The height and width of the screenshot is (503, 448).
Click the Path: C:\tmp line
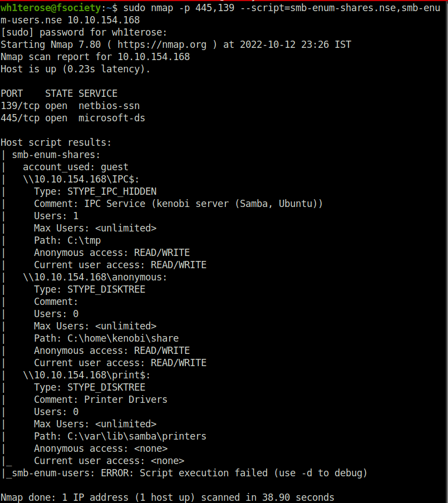pyautogui.click(x=67, y=240)
